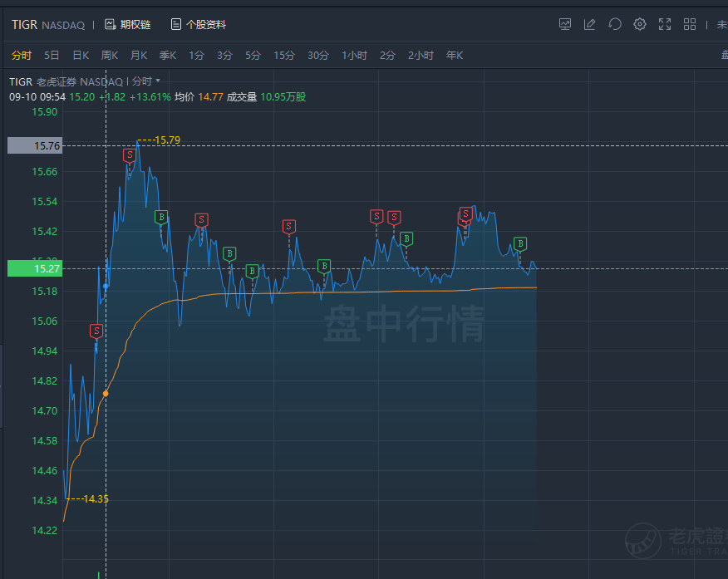Click the refresh chart icon
Viewport: 728px width, 579px height.
[x=615, y=24]
